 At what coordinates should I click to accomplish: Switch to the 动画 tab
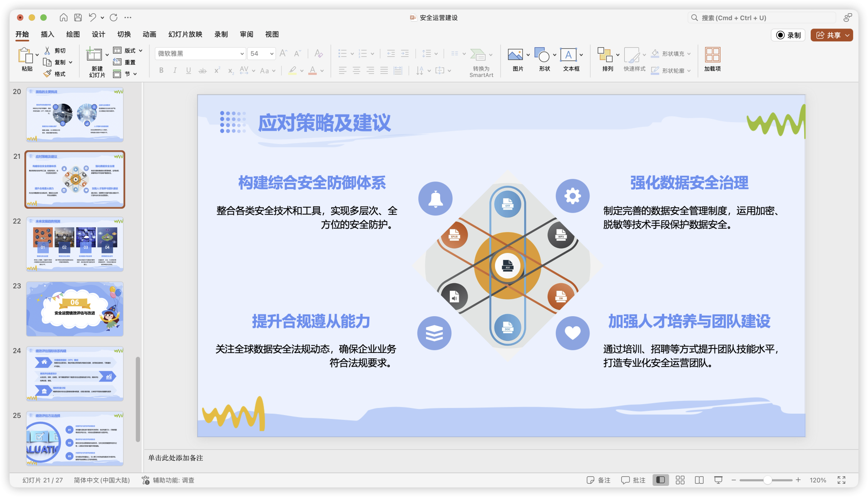point(149,34)
